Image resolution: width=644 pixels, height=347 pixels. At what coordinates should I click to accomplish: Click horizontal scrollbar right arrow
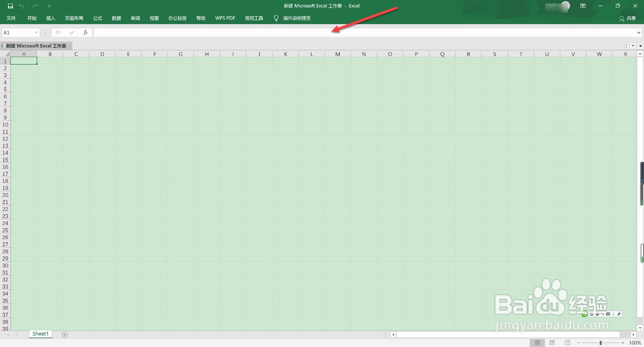click(x=634, y=335)
